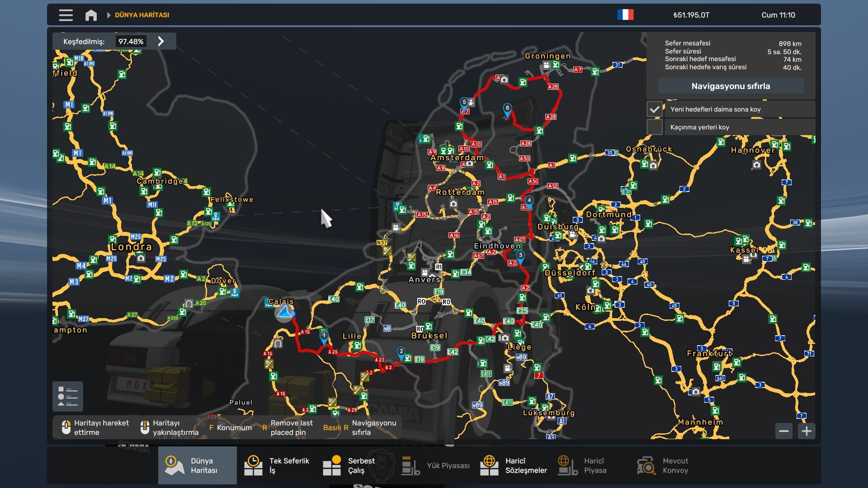
Task: Click the Dover ferry anchor icon
Action: tap(235, 293)
